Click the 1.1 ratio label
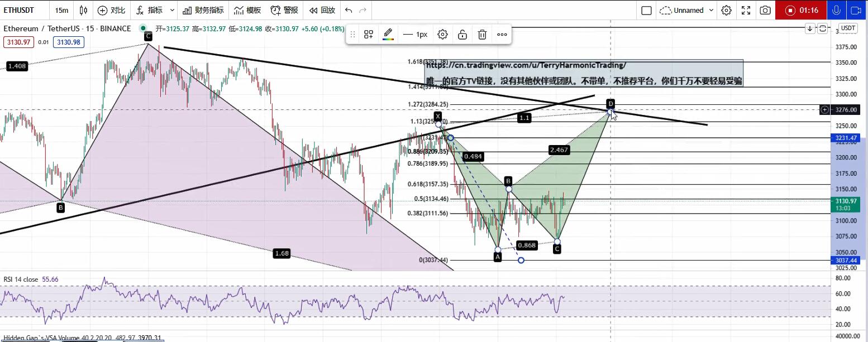 point(524,118)
